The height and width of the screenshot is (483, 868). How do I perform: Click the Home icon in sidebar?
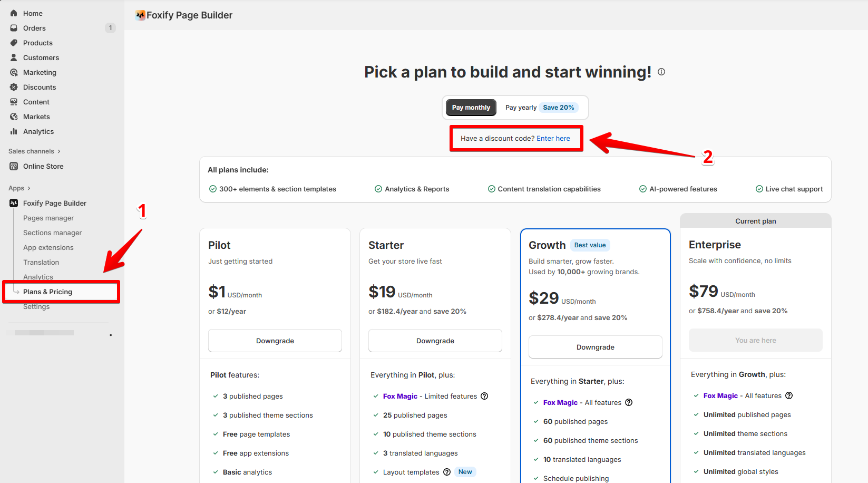pos(14,13)
